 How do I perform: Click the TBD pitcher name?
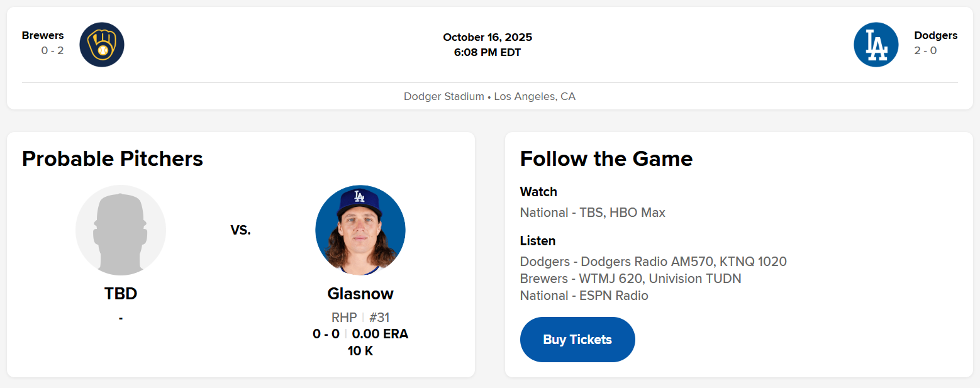[x=121, y=294]
